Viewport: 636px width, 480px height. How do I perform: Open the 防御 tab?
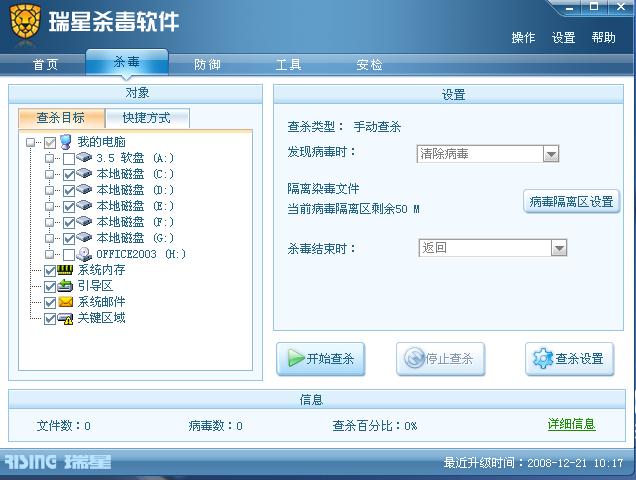207,65
